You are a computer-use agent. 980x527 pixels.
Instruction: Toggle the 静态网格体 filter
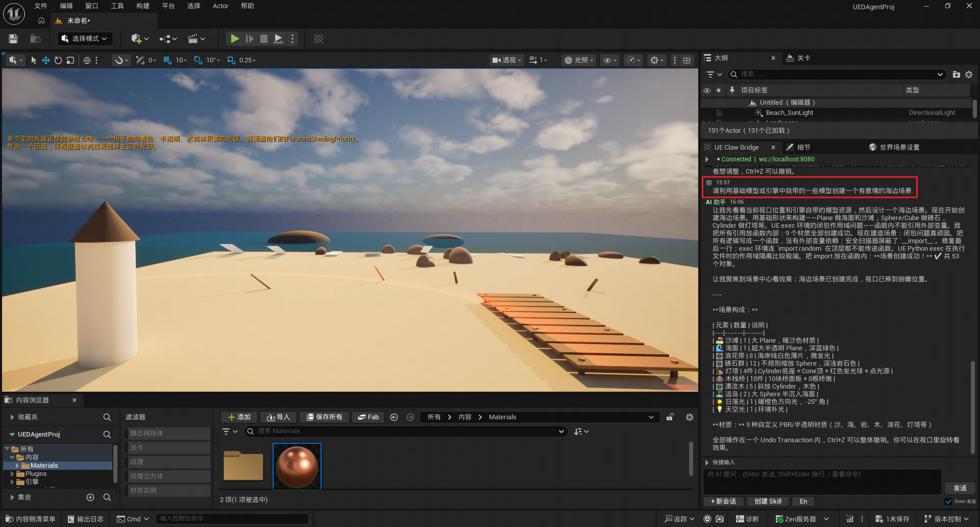(167, 434)
